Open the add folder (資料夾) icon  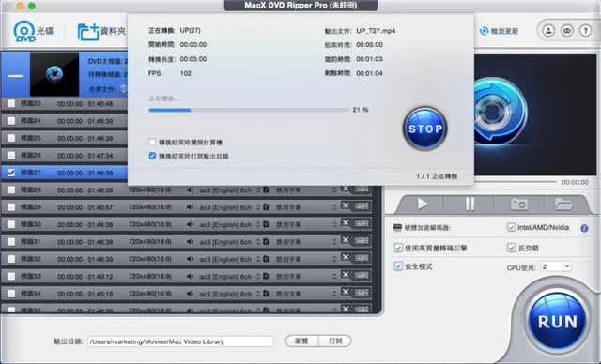click(x=87, y=32)
